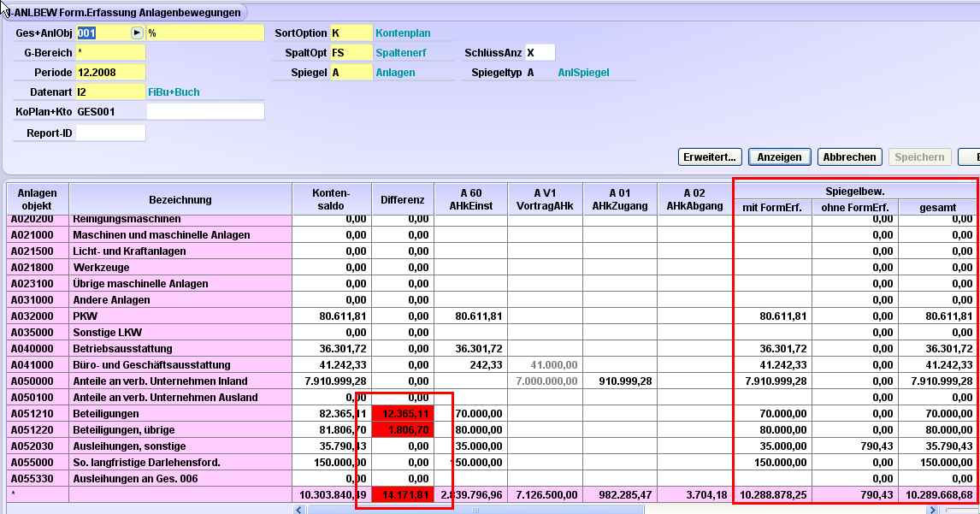Click the total difference cell 14.171,81
Viewport: 980px width, 514px height.
pyautogui.click(x=403, y=495)
